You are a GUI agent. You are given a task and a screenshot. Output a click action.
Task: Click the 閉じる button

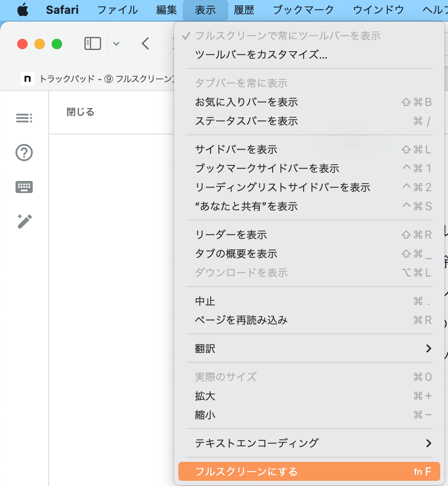pyautogui.click(x=80, y=112)
